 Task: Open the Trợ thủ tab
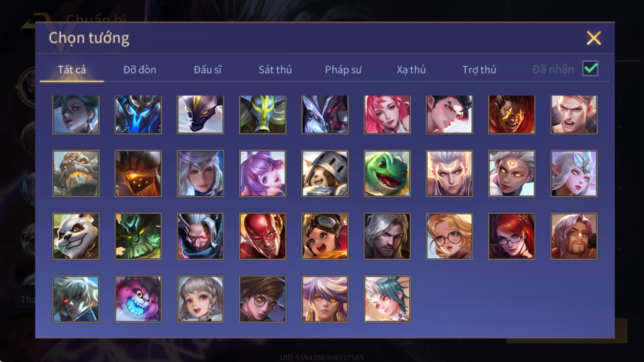(x=479, y=69)
